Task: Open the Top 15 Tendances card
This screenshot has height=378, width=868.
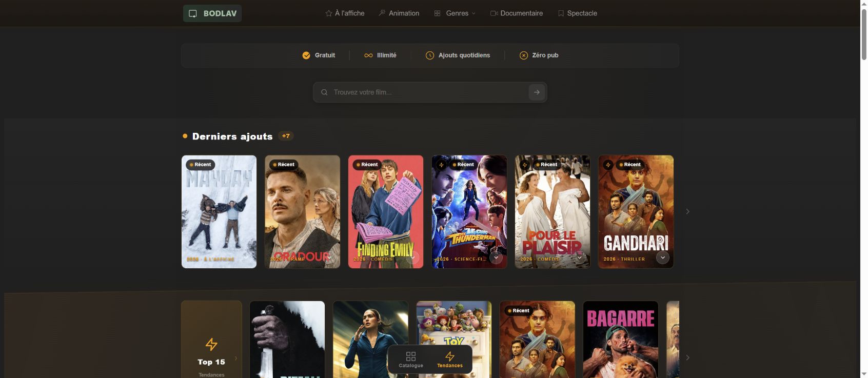Action: [x=211, y=340]
